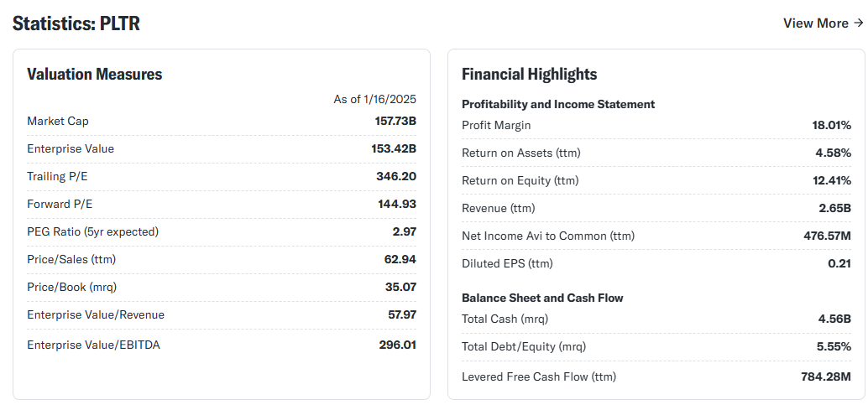Select the 12.41% return on equity value
The image size is (868, 405).
coord(832,181)
